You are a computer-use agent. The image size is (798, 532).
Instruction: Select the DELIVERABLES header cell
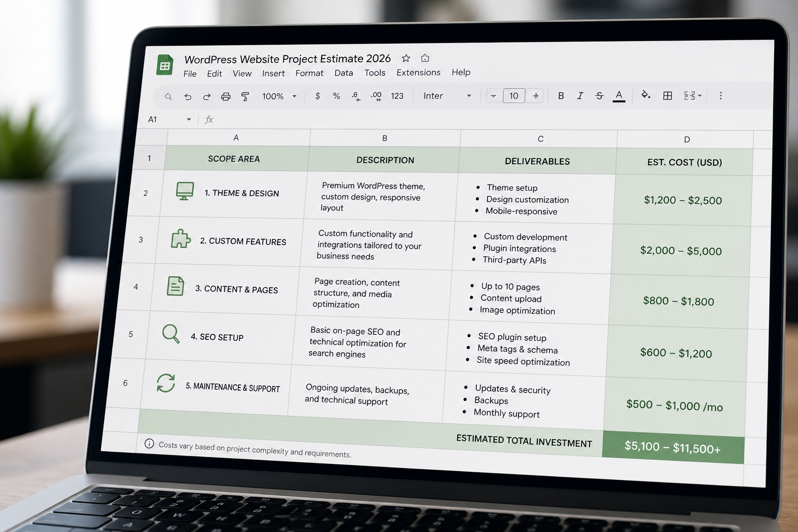(537, 161)
